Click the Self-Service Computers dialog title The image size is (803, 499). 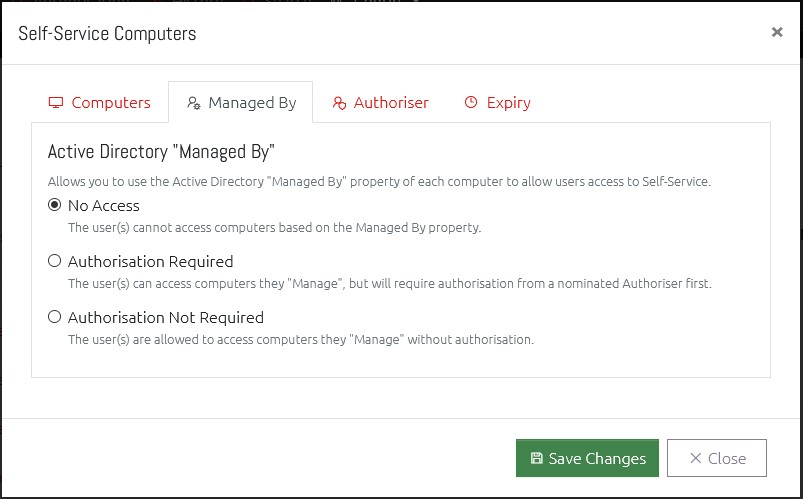tap(108, 33)
